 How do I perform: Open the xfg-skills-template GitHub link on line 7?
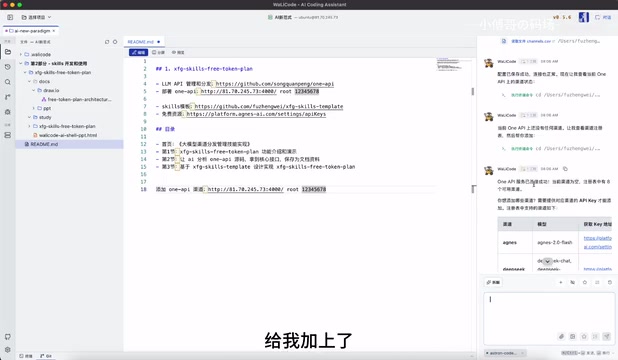click(269, 106)
